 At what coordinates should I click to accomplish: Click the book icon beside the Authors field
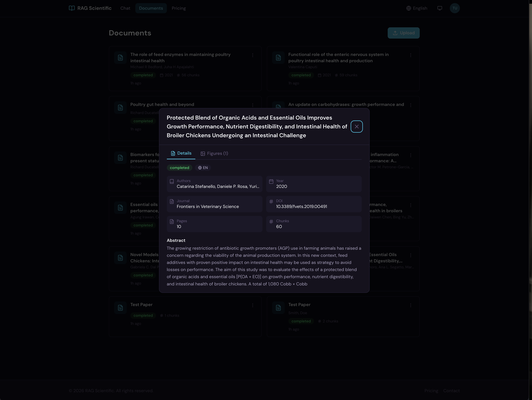coord(172,181)
